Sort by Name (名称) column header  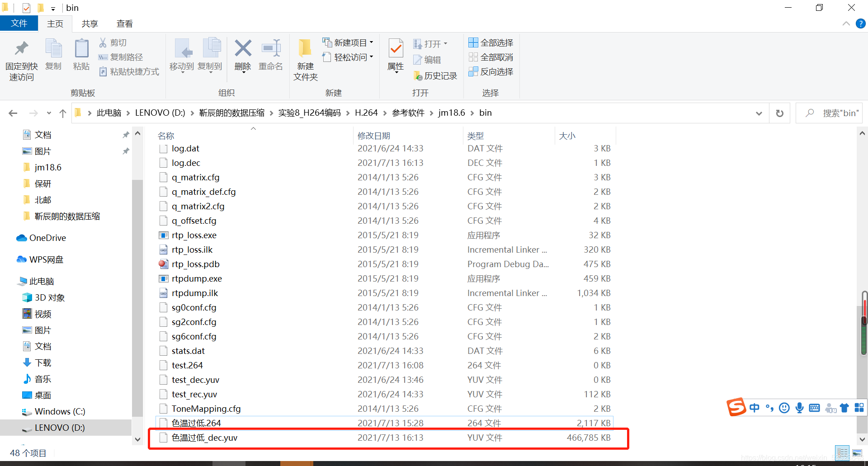tap(166, 136)
